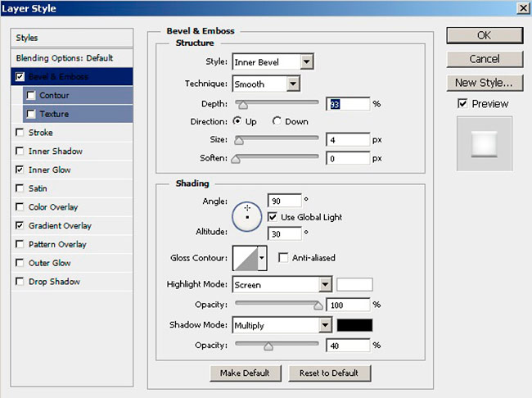Click the Highlight Opacity slider handle

pyautogui.click(x=318, y=305)
